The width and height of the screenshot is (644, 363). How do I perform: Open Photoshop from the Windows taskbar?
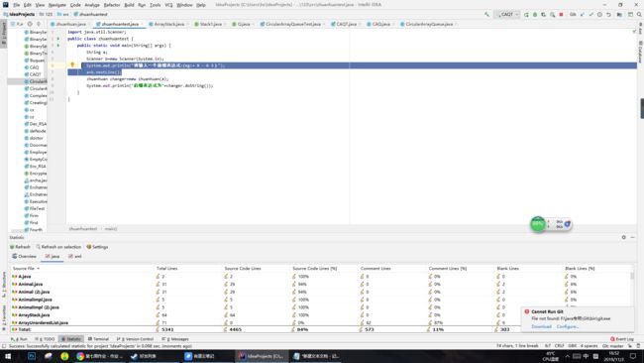(32, 356)
